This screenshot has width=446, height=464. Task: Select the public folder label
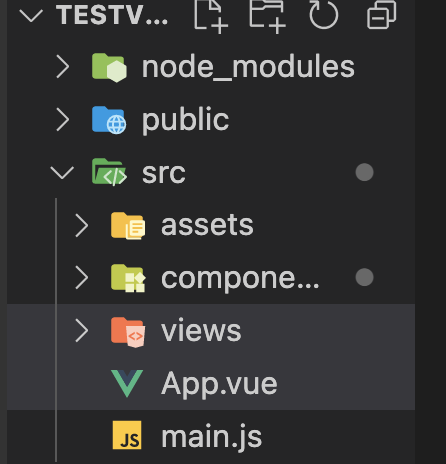click(186, 121)
